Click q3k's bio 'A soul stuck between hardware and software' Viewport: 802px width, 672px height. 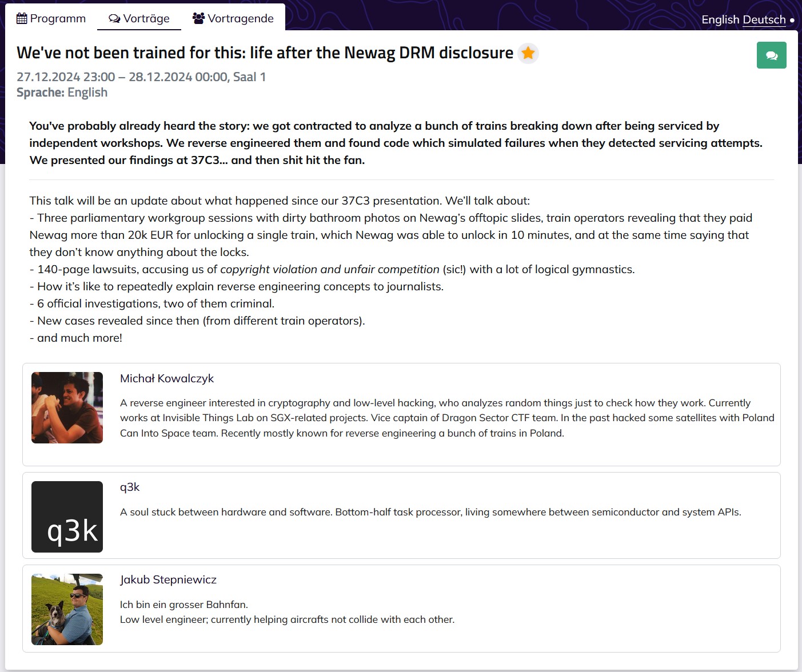tap(430, 512)
